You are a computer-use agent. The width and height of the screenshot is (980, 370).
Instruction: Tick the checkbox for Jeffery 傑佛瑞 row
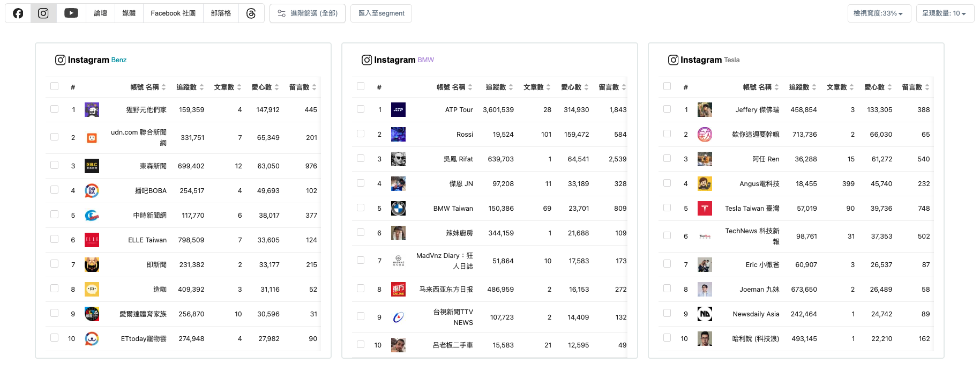[667, 109]
